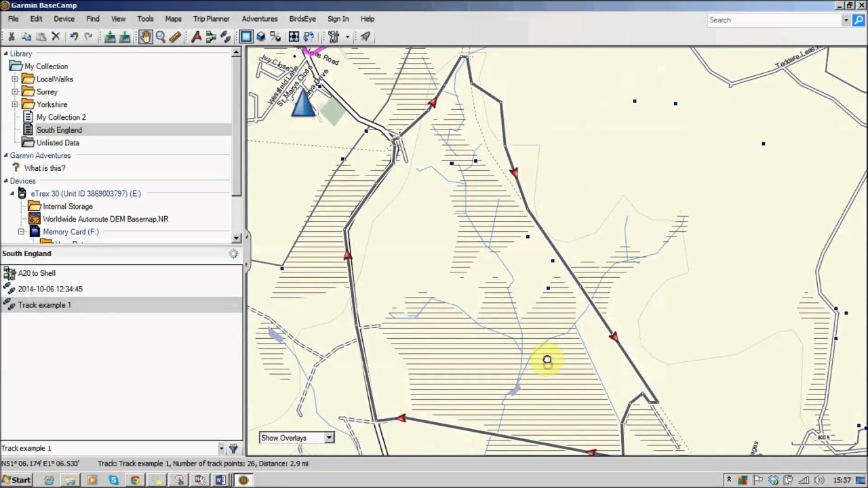
Task: Collapse the Garmin Adventures section
Action: click(x=5, y=156)
